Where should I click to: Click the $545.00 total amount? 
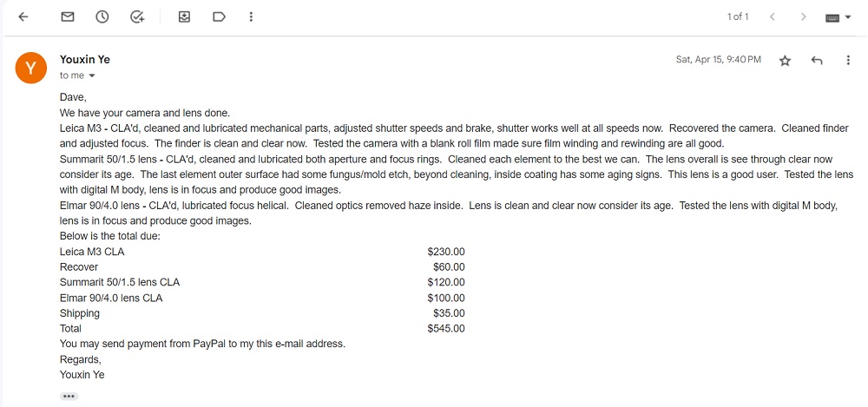coord(446,329)
